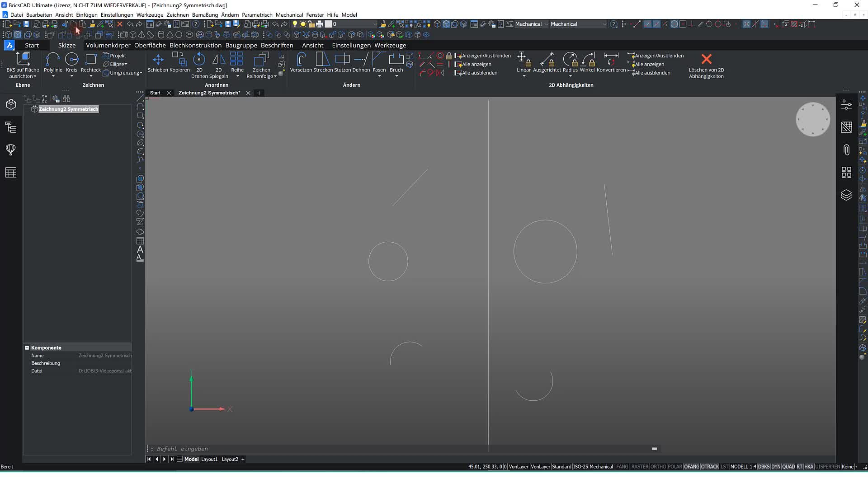
Task: Select the Dehnen extend tool
Action: click(x=361, y=63)
